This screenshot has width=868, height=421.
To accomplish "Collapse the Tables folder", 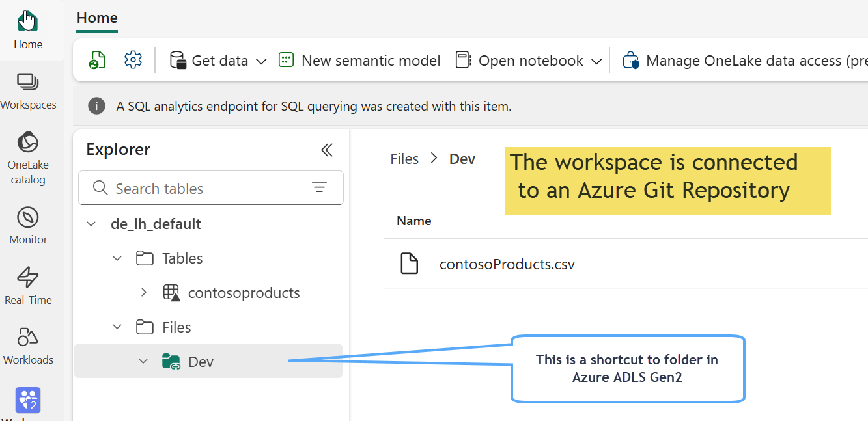I will pos(117,259).
